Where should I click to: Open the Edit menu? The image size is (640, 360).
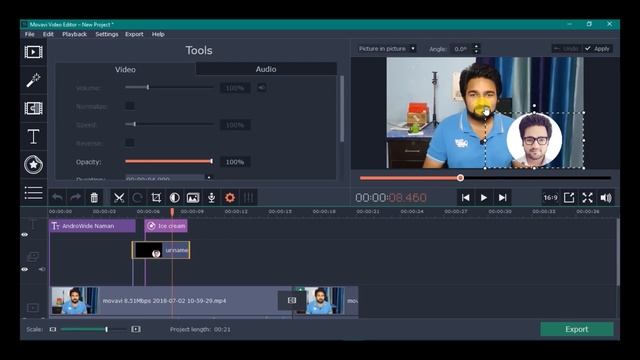pos(48,34)
